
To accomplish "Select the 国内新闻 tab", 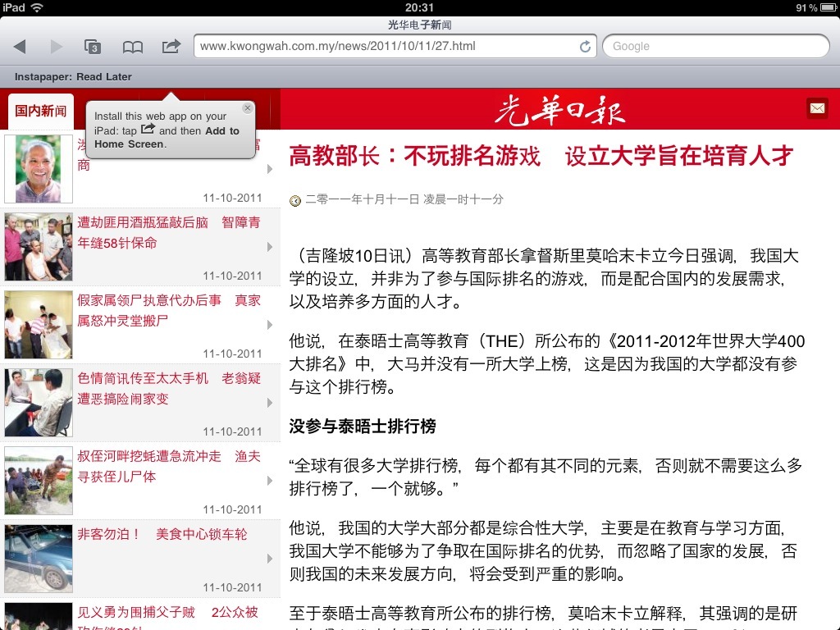I will (x=41, y=111).
